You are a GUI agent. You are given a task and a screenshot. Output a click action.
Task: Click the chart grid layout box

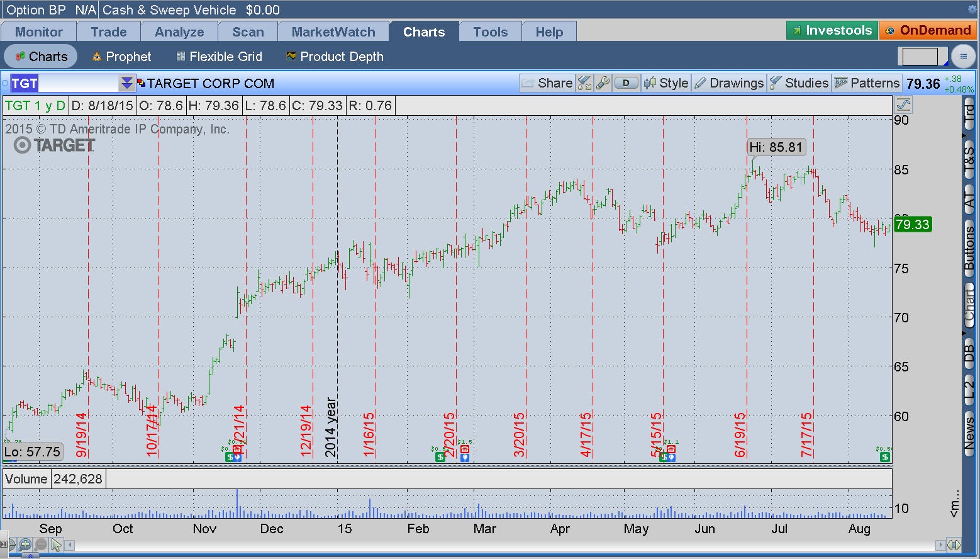922,57
